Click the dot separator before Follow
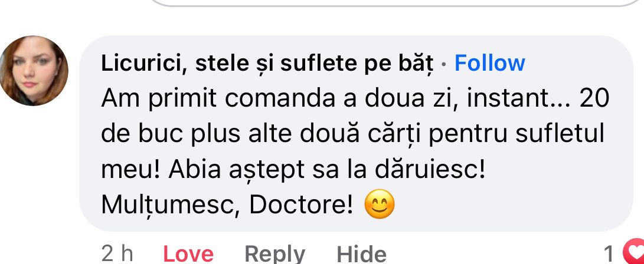 point(444,65)
